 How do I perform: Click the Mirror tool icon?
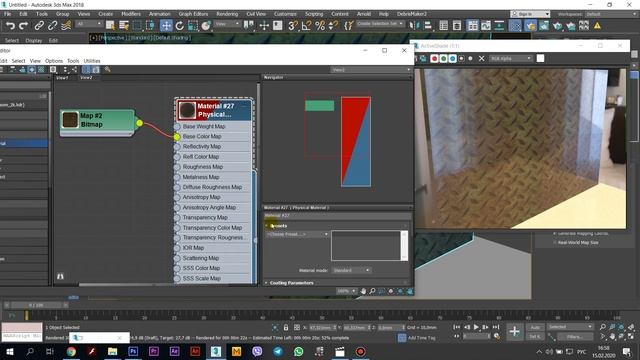pos(414,26)
